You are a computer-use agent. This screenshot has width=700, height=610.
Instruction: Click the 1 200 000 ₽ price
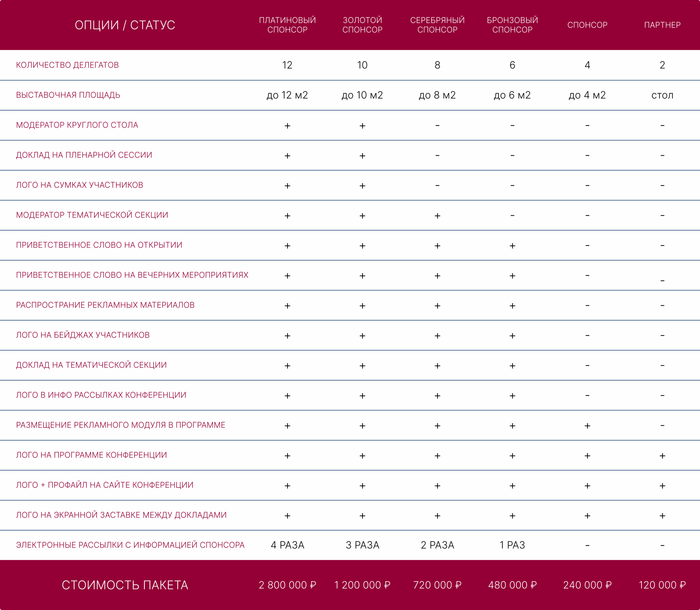(x=362, y=585)
